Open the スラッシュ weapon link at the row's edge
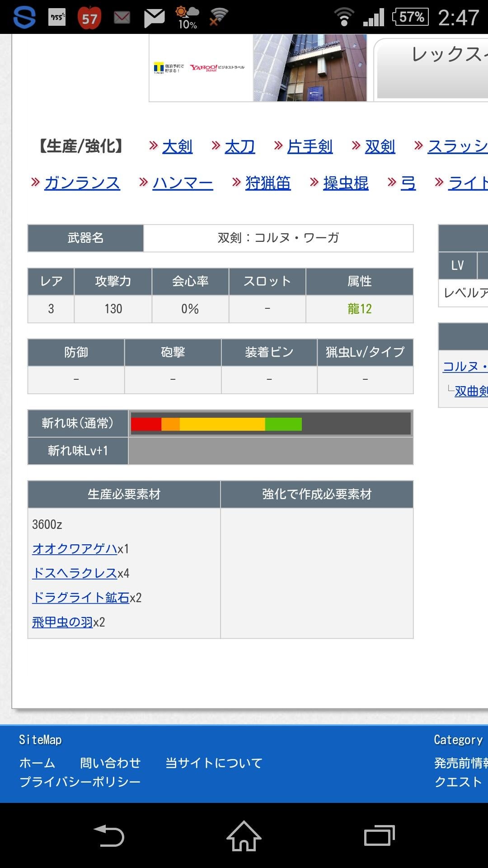This screenshot has height=868, width=488. [x=458, y=146]
